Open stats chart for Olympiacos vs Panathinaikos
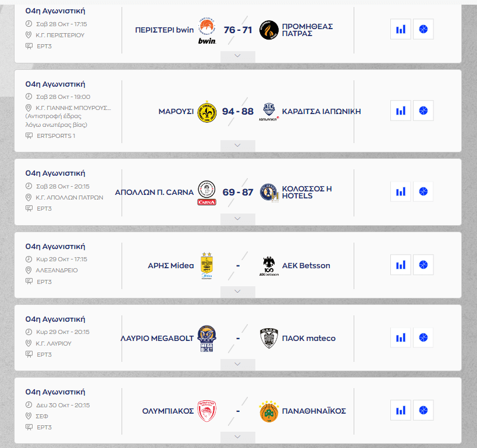 coord(401,411)
